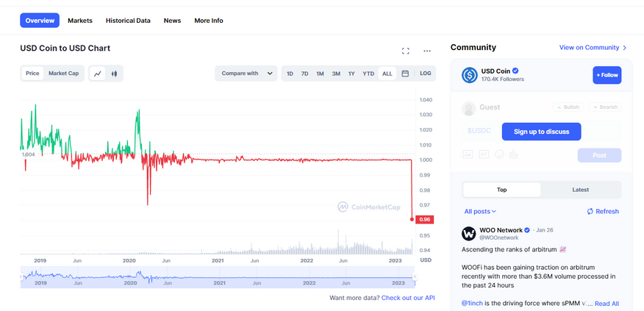Click the GIF attachment icon
The image size is (644, 311).
(484, 154)
